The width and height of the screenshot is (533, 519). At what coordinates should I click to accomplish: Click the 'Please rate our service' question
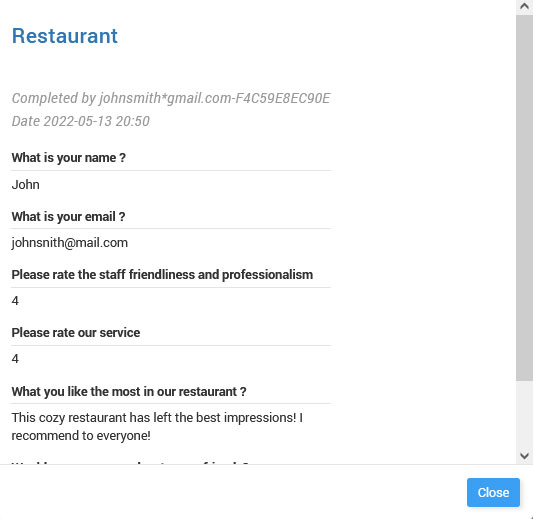pyautogui.click(x=76, y=333)
